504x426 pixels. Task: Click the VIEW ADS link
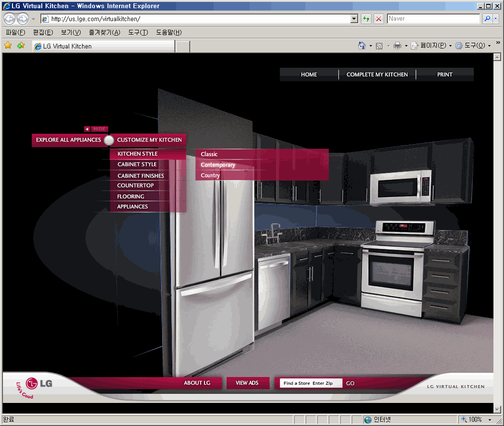click(247, 383)
